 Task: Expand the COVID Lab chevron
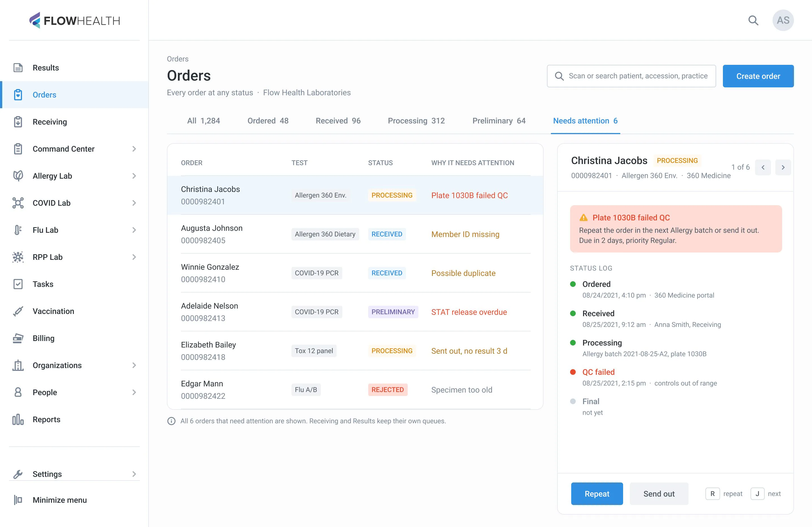pos(134,203)
